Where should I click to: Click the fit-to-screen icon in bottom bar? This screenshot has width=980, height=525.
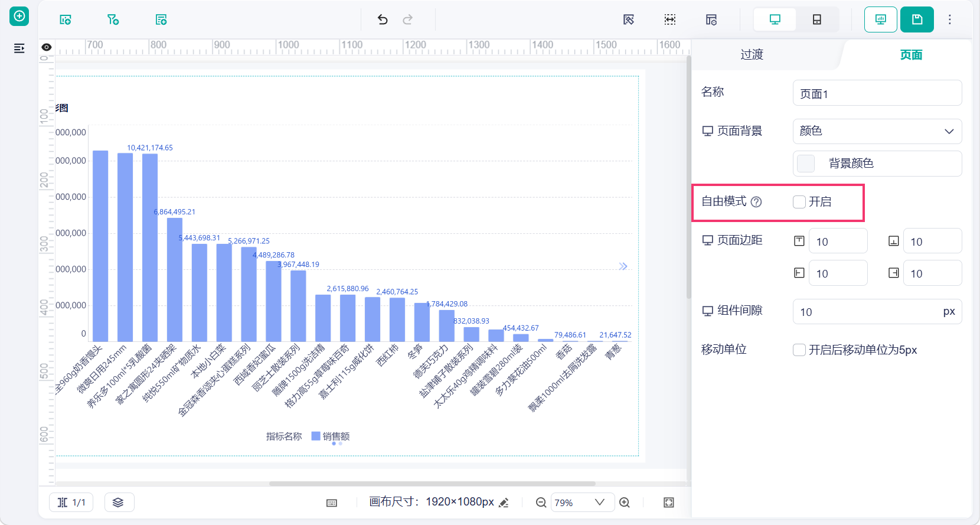[669, 503]
